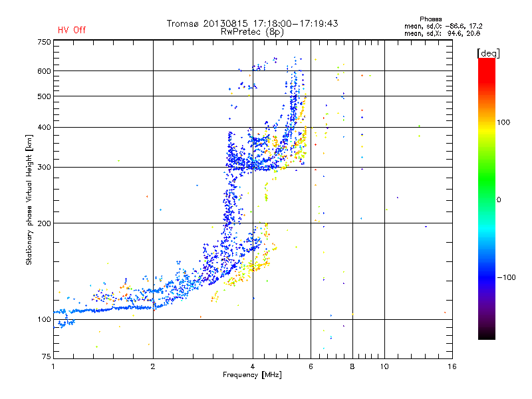Click the '600' tick label on the height axis
The height and width of the screenshot is (399, 532).
[44, 71]
